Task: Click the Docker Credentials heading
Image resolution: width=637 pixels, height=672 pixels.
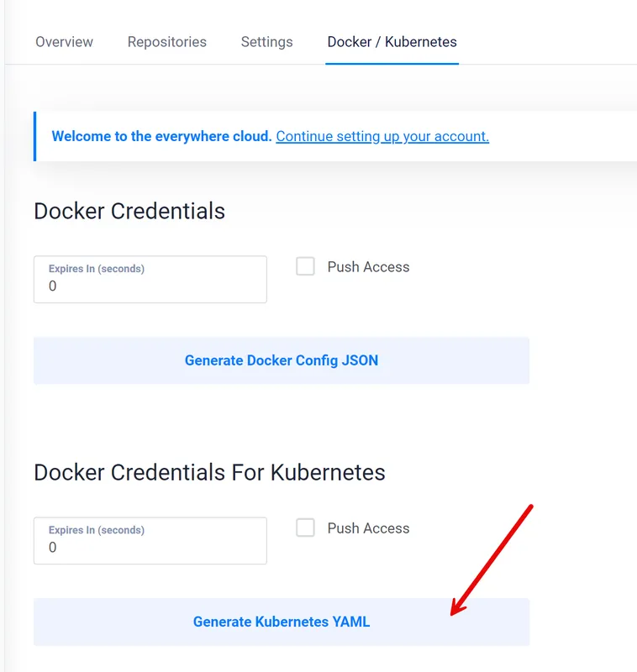Action: pyautogui.click(x=129, y=211)
